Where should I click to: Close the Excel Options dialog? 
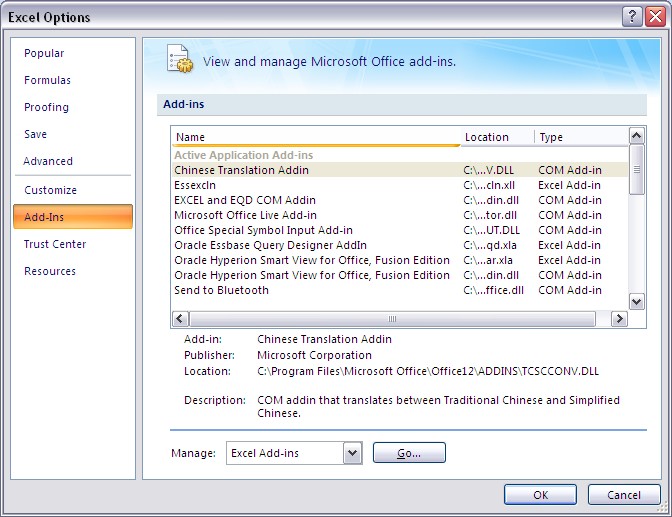point(654,16)
